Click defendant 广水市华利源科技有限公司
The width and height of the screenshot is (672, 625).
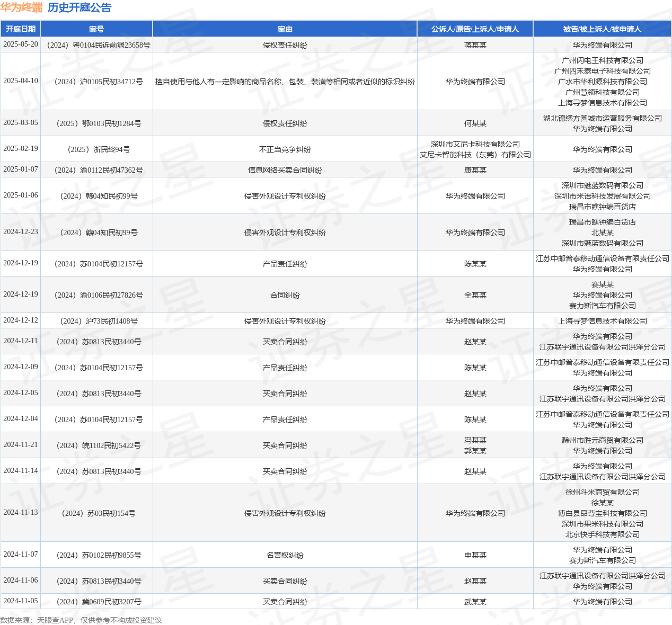pos(603,82)
